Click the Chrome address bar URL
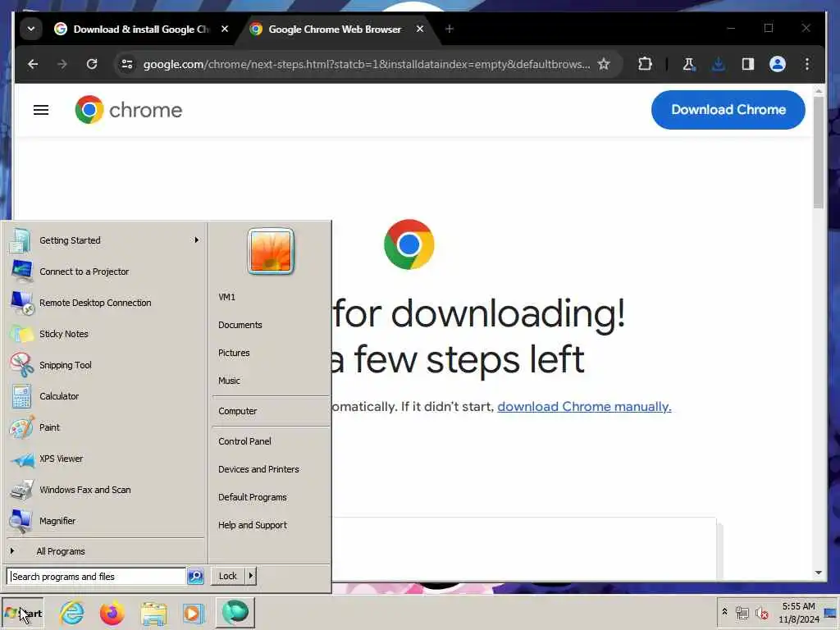This screenshot has height=630, width=840. 367,64
